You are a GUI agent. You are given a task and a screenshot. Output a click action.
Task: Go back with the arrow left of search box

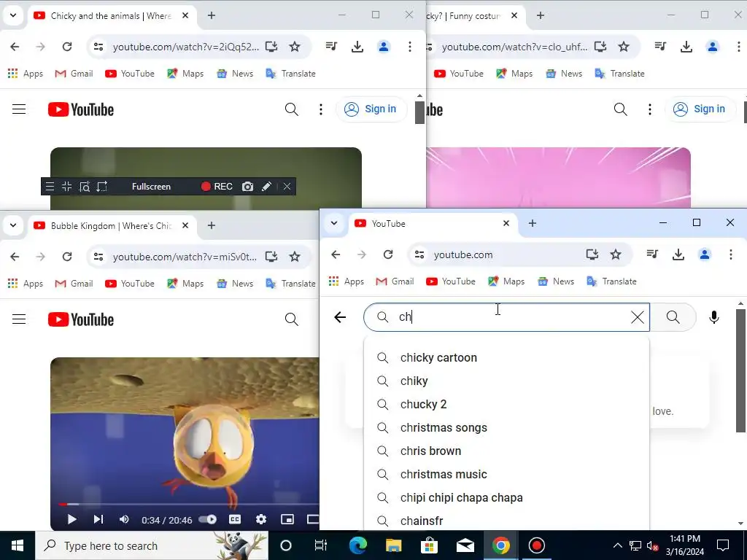pyautogui.click(x=340, y=317)
